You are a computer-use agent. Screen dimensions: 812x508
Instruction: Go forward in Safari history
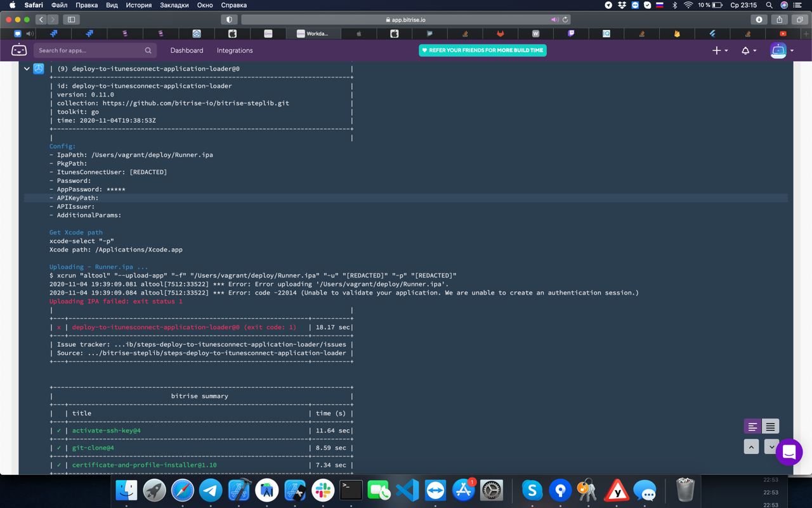pyautogui.click(x=53, y=20)
